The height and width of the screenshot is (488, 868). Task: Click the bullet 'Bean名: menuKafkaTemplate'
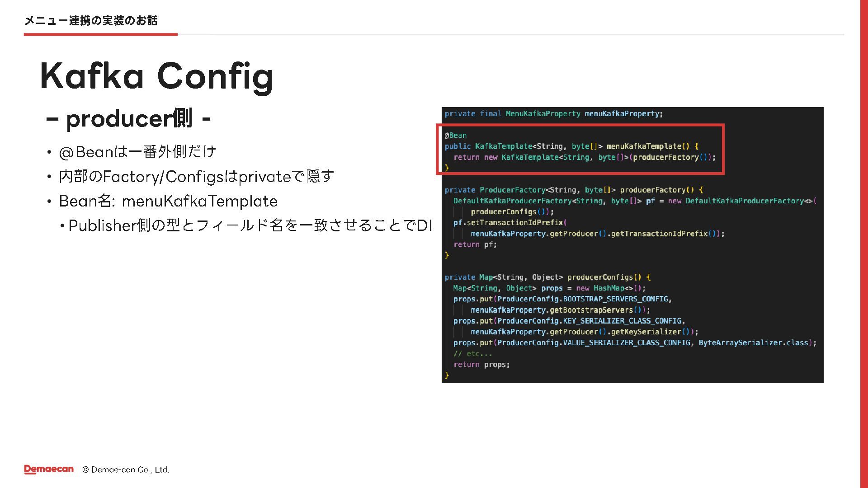tap(168, 201)
